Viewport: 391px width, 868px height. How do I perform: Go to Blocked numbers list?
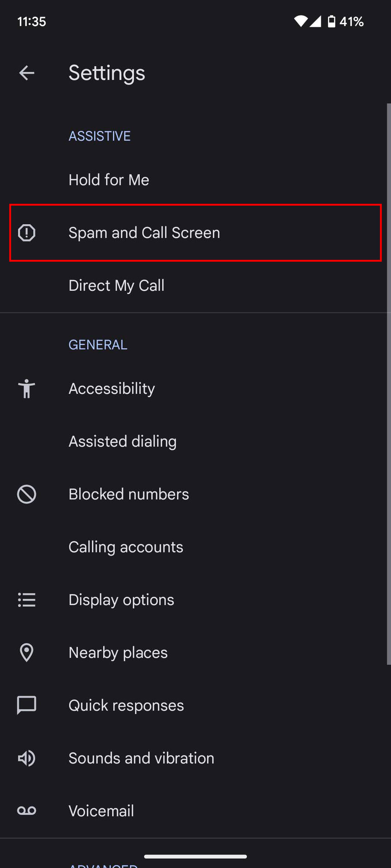pyautogui.click(x=129, y=494)
